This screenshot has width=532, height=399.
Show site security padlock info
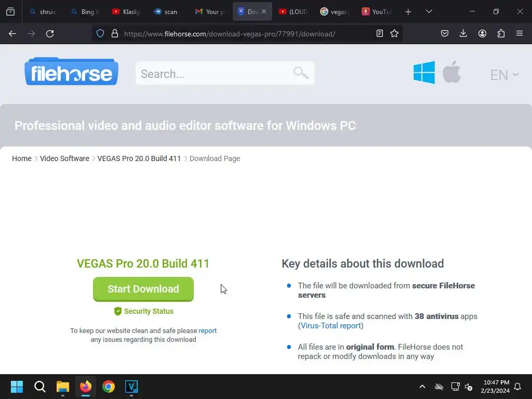tap(115, 34)
